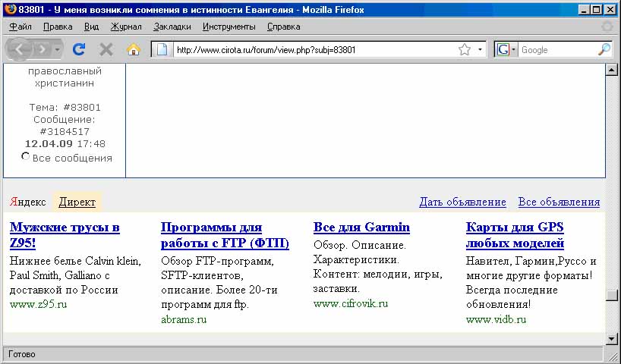Stop loading with the X icon
This screenshot has height=364, width=621.
point(106,50)
